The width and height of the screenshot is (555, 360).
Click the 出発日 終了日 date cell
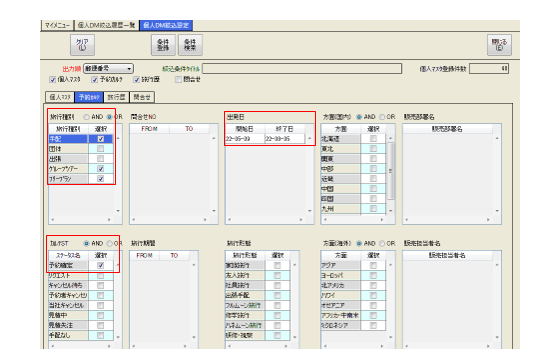click(x=285, y=139)
